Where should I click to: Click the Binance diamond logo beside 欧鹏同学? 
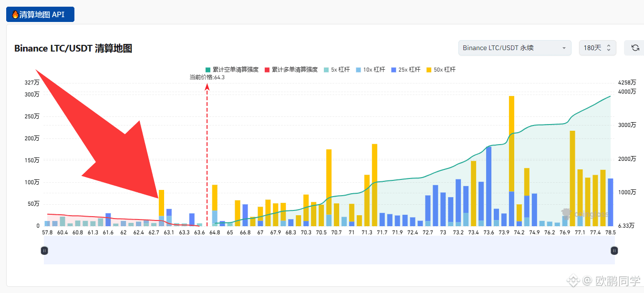tap(573, 281)
